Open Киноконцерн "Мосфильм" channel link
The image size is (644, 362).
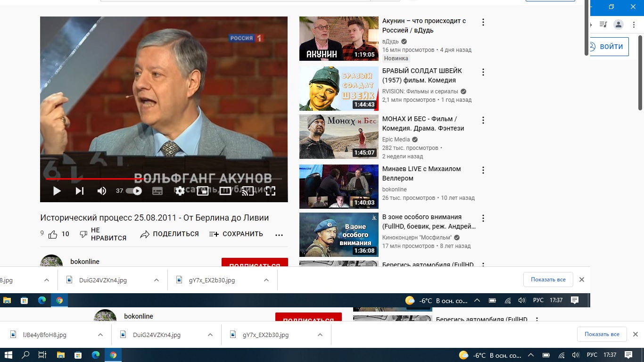click(417, 238)
